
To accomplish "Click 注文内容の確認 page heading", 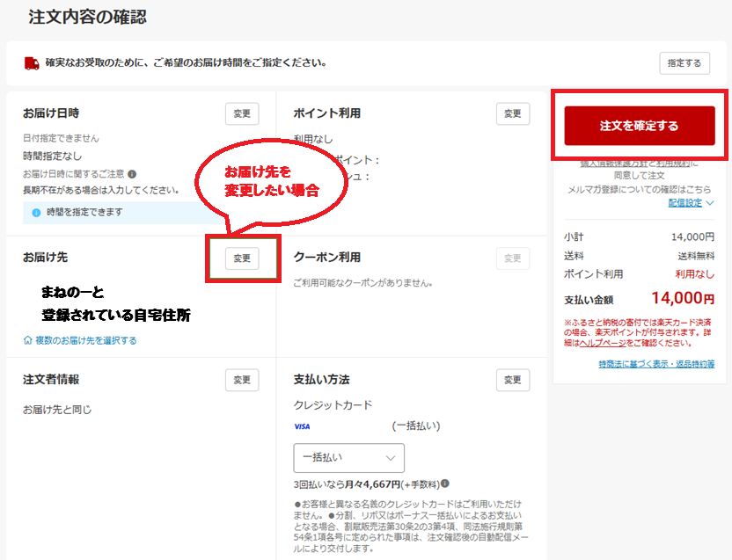I will coord(87,17).
